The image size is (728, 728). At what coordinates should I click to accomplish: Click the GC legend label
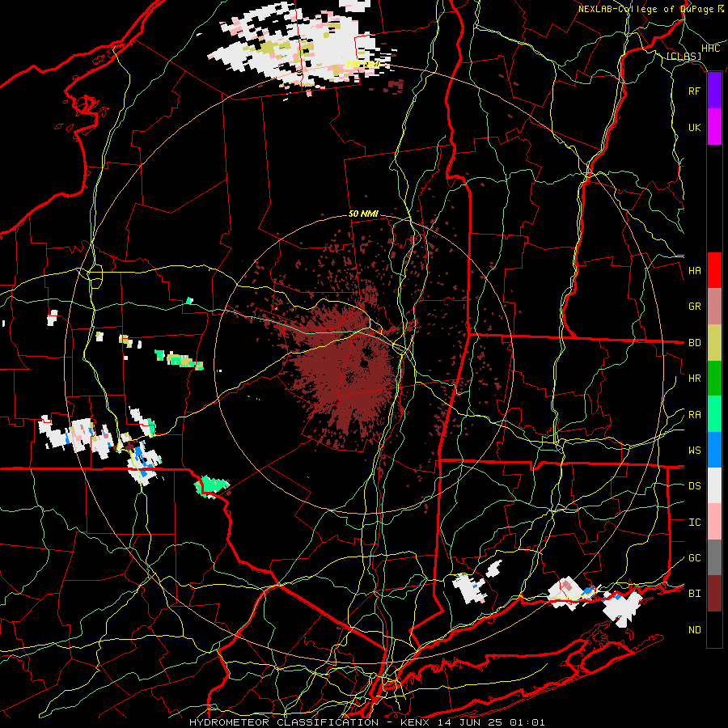(694, 558)
